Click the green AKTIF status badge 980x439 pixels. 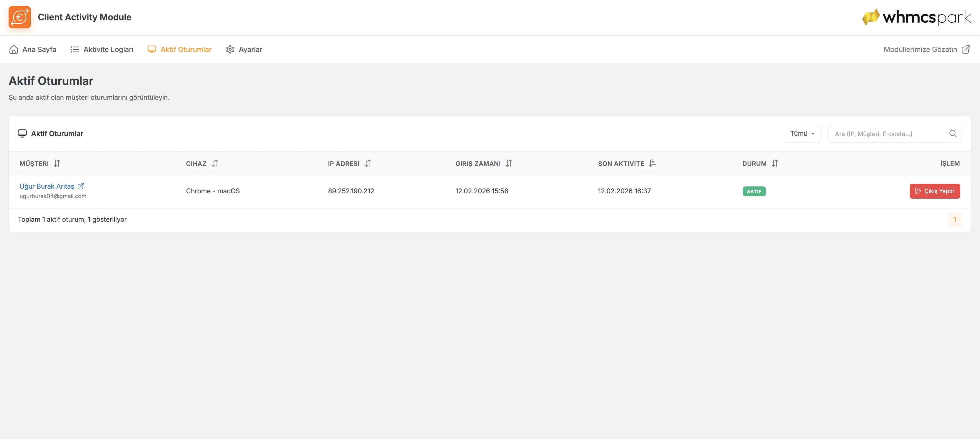[754, 191]
